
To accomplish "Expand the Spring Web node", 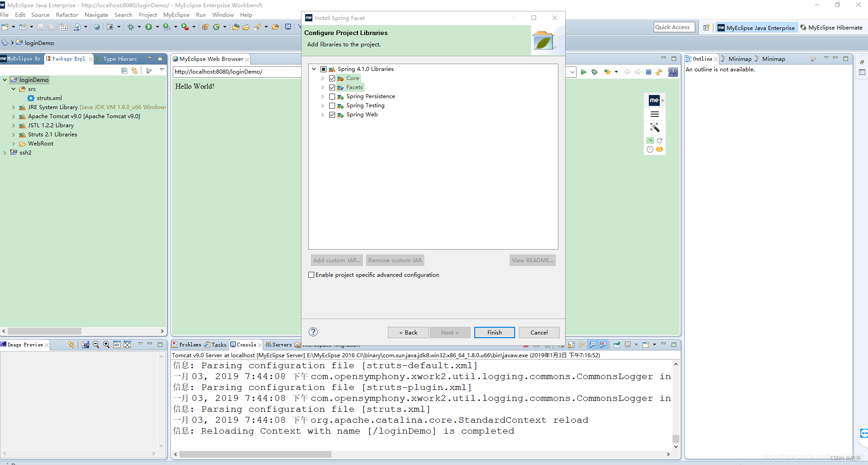I will (323, 115).
